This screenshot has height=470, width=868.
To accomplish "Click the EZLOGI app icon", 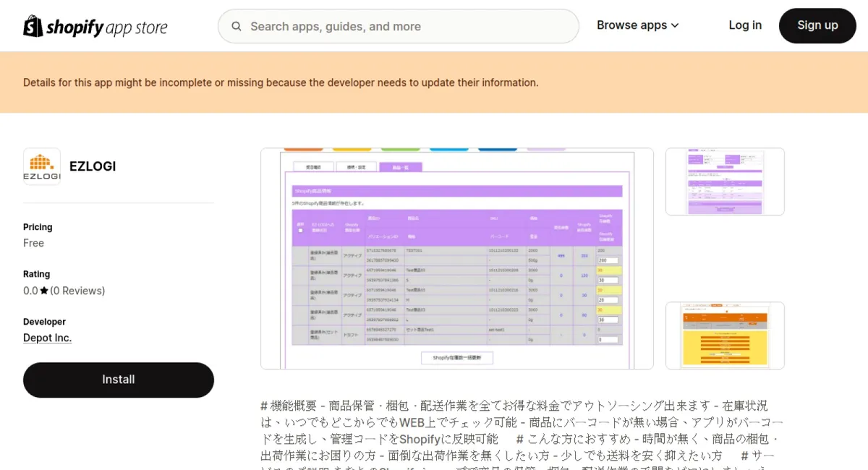I will click(42, 166).
